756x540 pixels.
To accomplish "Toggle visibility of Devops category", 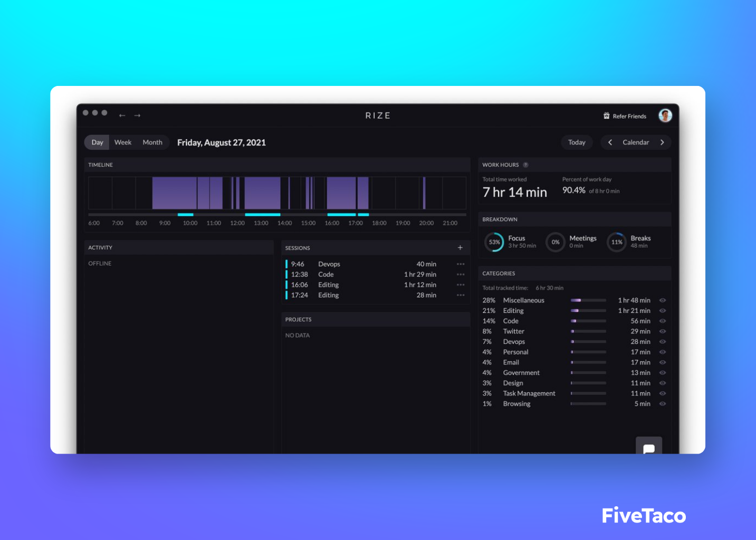I will [x=663, y=342].
